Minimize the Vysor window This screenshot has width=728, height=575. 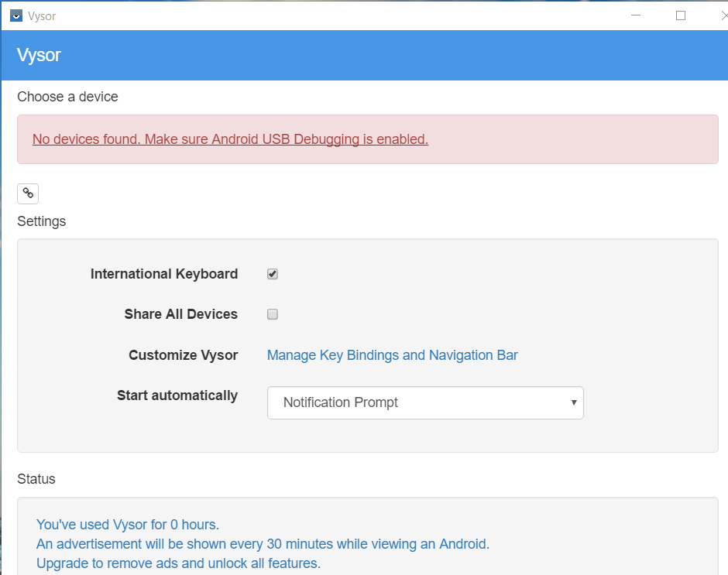tap(635, 15)
